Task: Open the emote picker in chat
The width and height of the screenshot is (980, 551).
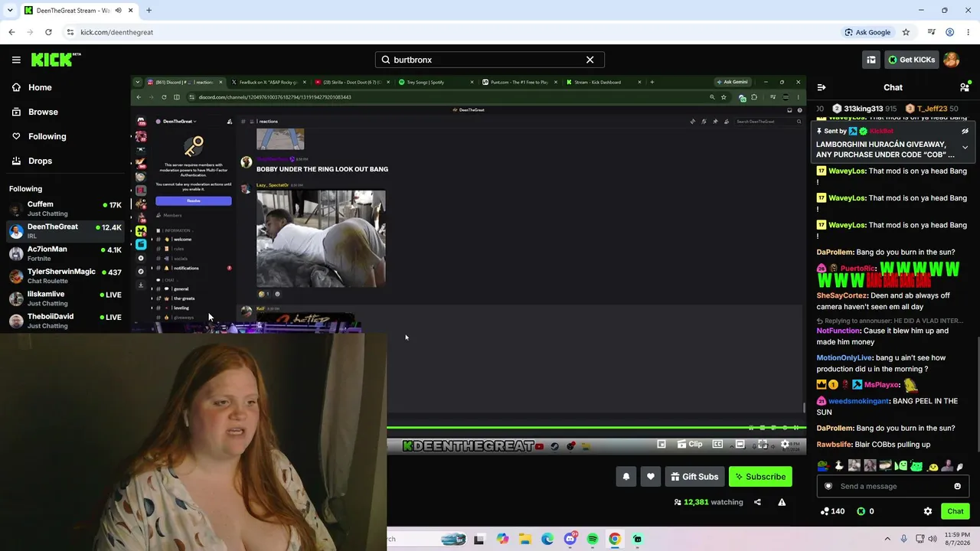Action: click(x=957, y=486)
